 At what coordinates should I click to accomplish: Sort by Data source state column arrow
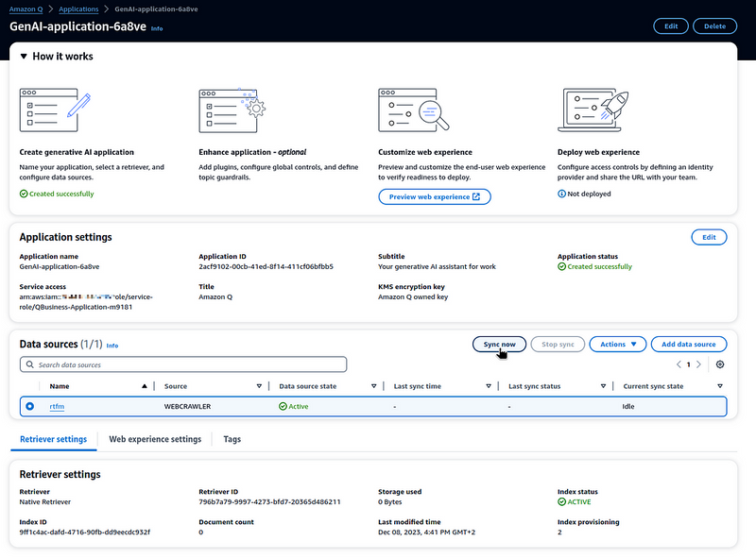click(x=373, y=386)
